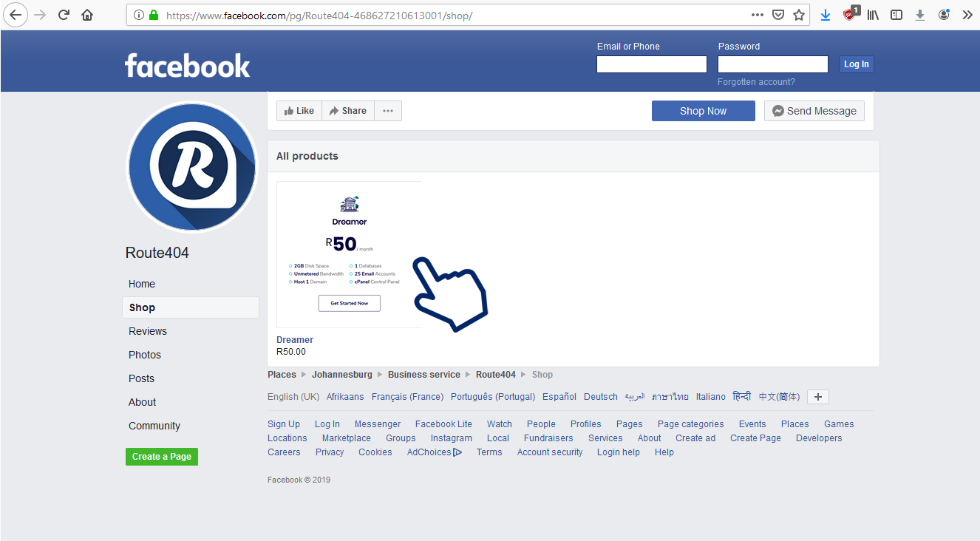Expand the toolbar overflow chevron
This screenshot has height=541, width=980.
[x=967, y=15]
